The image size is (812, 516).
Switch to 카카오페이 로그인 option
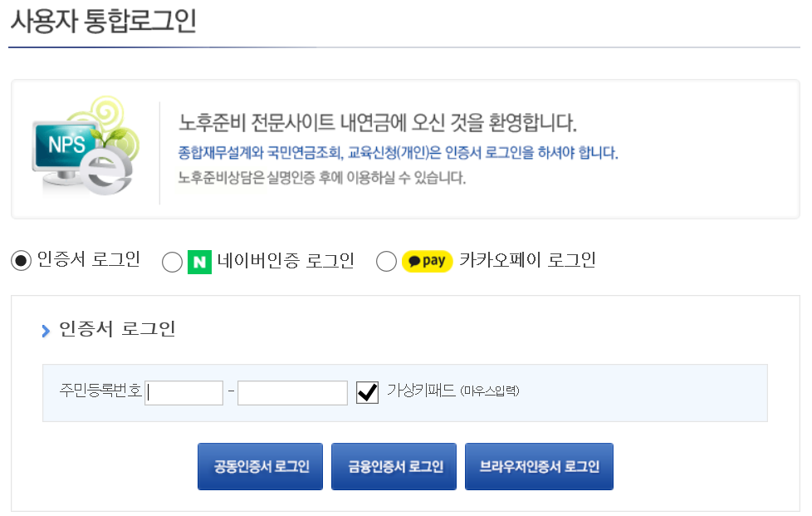click(x=386, y=261)
